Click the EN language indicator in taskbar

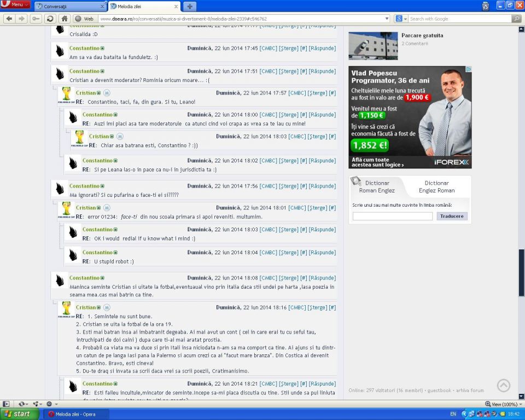[453, 415]
